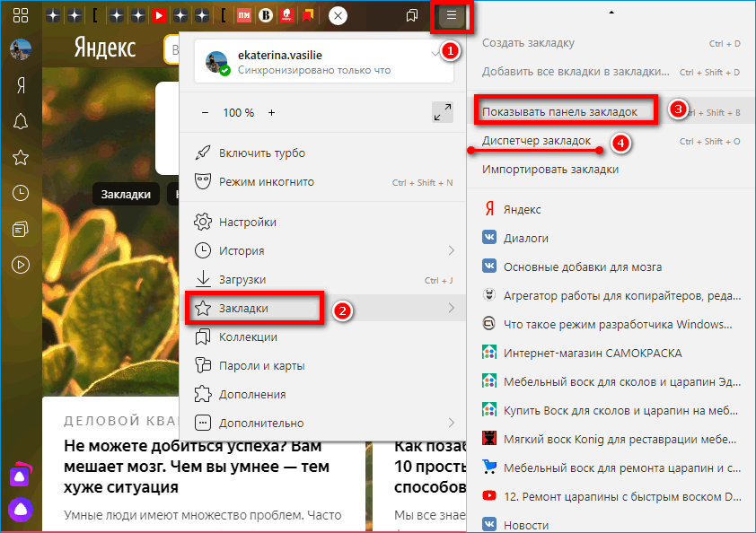Open Alice voice assistant in the sidebar
Screen dimensions: 756x533
(x=20, y=510)
